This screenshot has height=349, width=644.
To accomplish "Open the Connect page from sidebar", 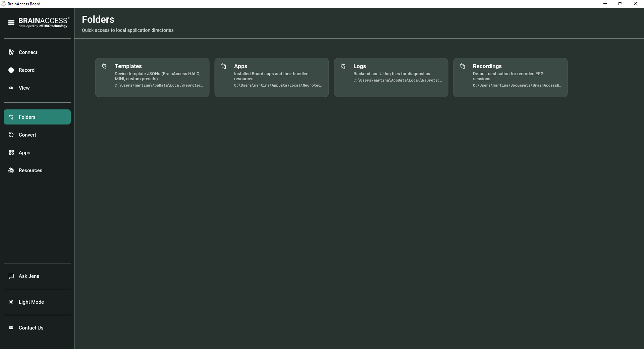I will (x=37, y=52).
